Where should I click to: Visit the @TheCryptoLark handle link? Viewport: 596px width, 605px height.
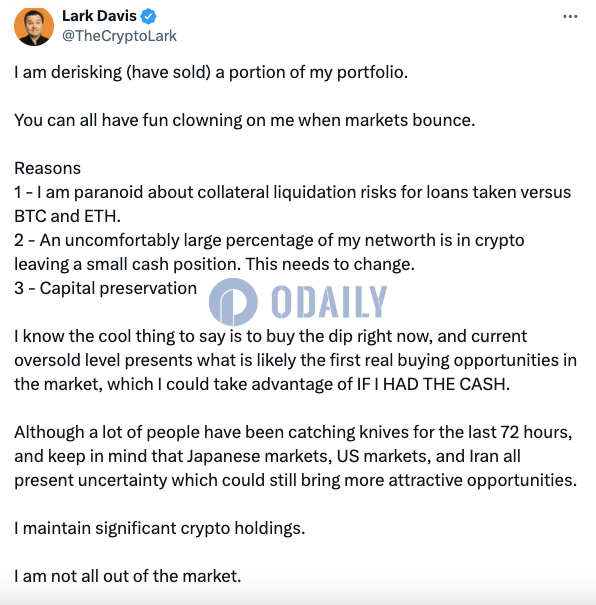pyautogui.click(x=119, y=36)
